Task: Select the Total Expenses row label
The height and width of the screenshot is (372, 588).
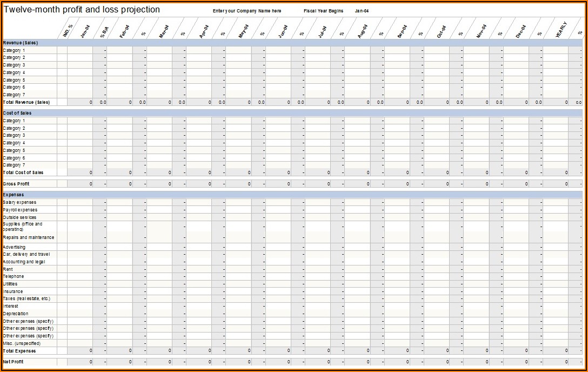Action: coord(18,350)
